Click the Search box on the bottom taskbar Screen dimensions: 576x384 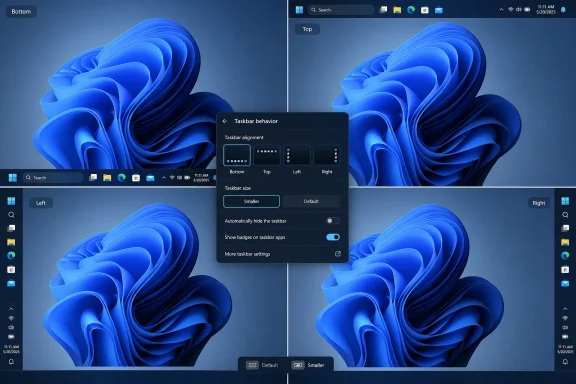(53, 178)
